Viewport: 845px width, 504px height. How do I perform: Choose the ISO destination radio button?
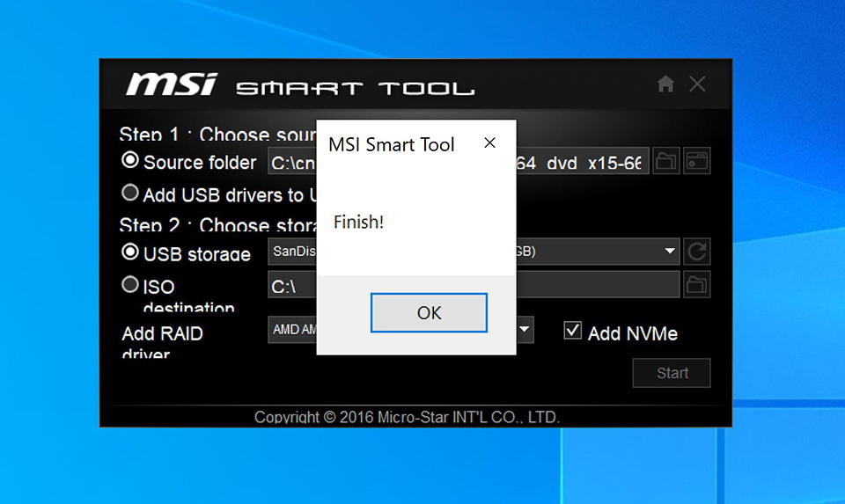pyautogui.click(x=130, y=284)
